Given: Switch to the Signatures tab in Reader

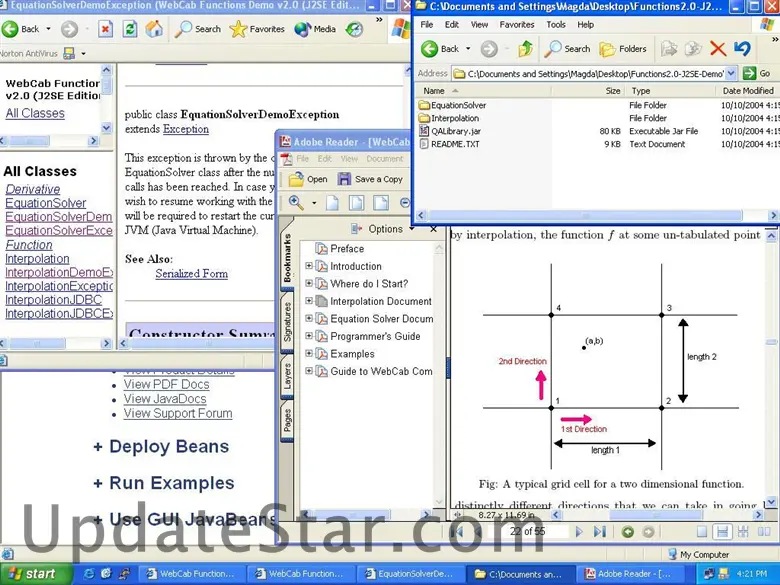Looking at the screenshot, I should 287,322.
